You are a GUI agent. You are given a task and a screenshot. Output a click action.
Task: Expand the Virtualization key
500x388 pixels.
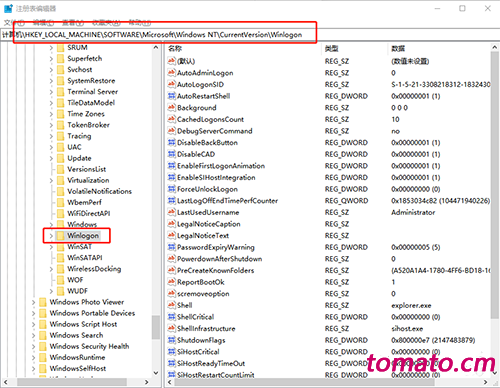tap(51, 181)
